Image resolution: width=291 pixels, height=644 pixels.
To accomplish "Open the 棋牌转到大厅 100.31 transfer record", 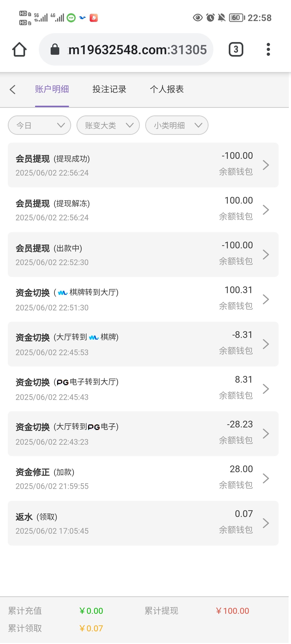I will 135,299.
